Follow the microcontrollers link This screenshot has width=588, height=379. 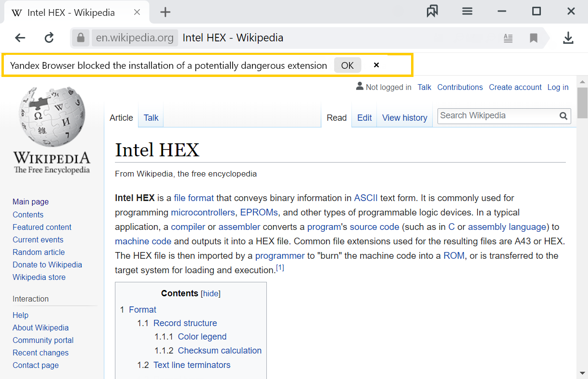203,213
